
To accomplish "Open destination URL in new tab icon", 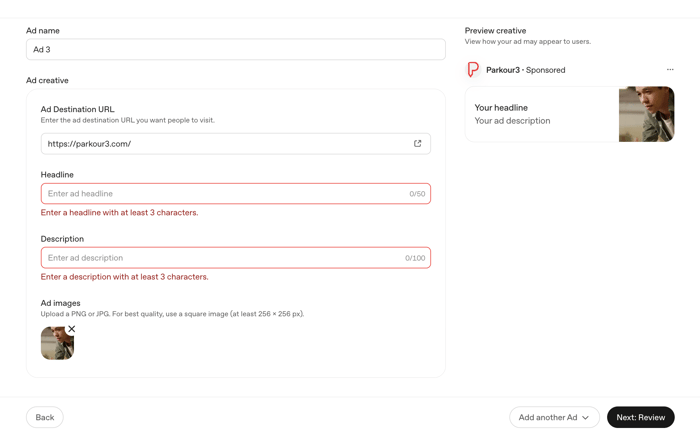I will click(x=417, y=143).
